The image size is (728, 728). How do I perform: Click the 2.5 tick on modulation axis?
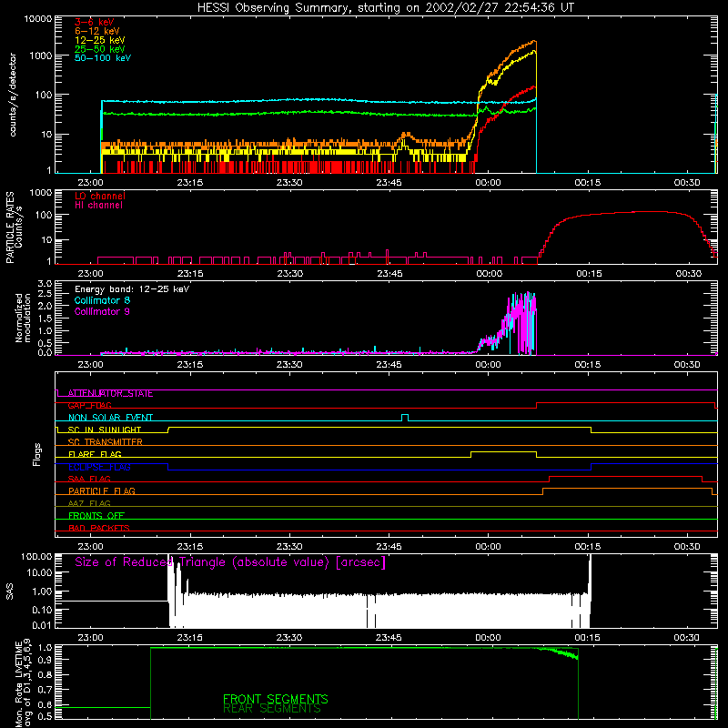coord(45,294)
